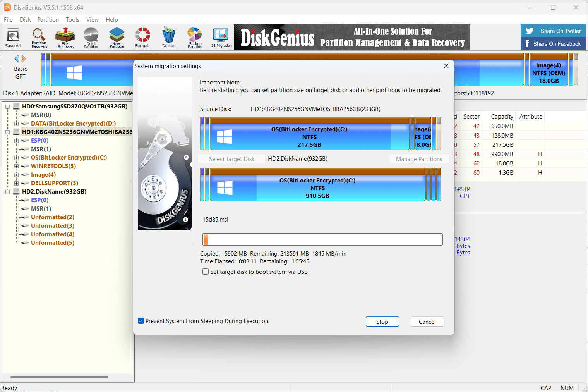Open the View menu
The height and width of the screenshot is (392, 588).
93,19
